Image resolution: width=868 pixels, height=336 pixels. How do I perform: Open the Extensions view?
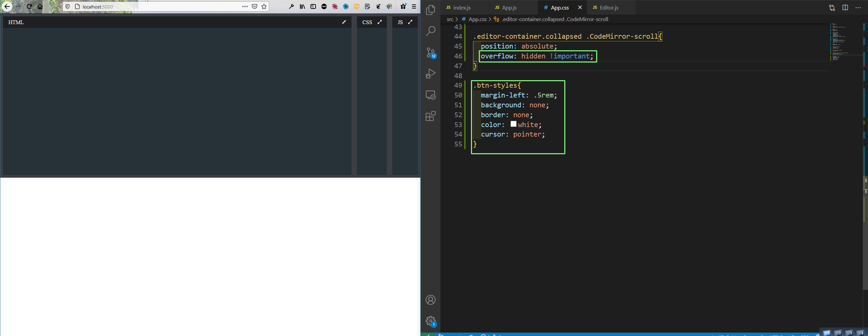[x=431, y=116]
